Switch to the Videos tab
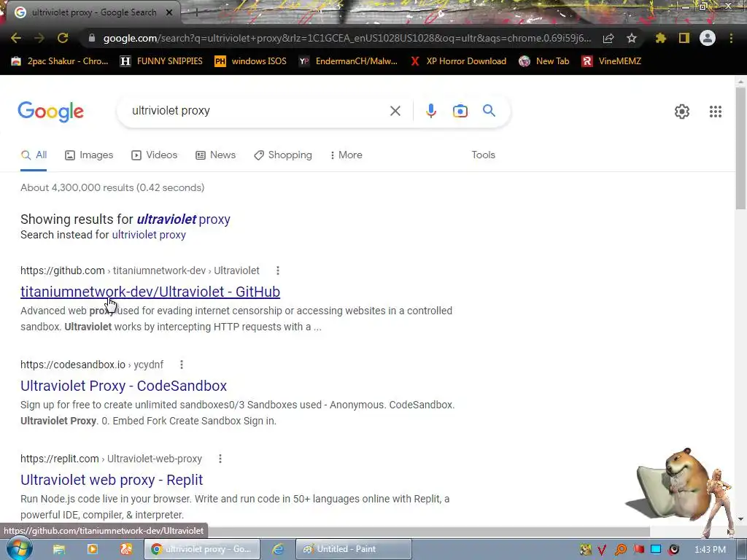 155,155
